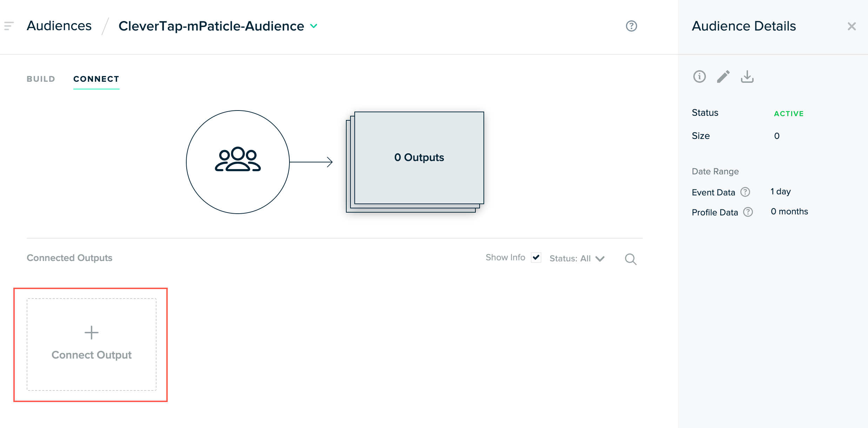Select the CONNECT tab

click(x=96, y=79)
